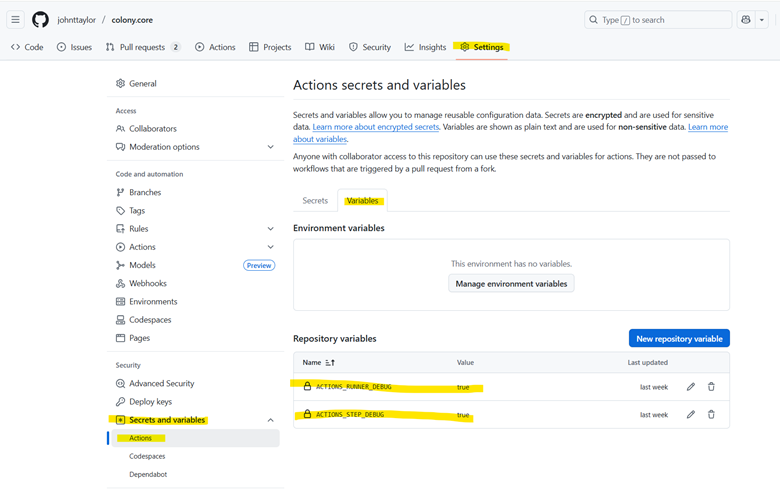Viewport: 780px width, 490px height.
Task: Focus the 'Type / to search' box
Action: pyautogui.click(x=658, y=20)
